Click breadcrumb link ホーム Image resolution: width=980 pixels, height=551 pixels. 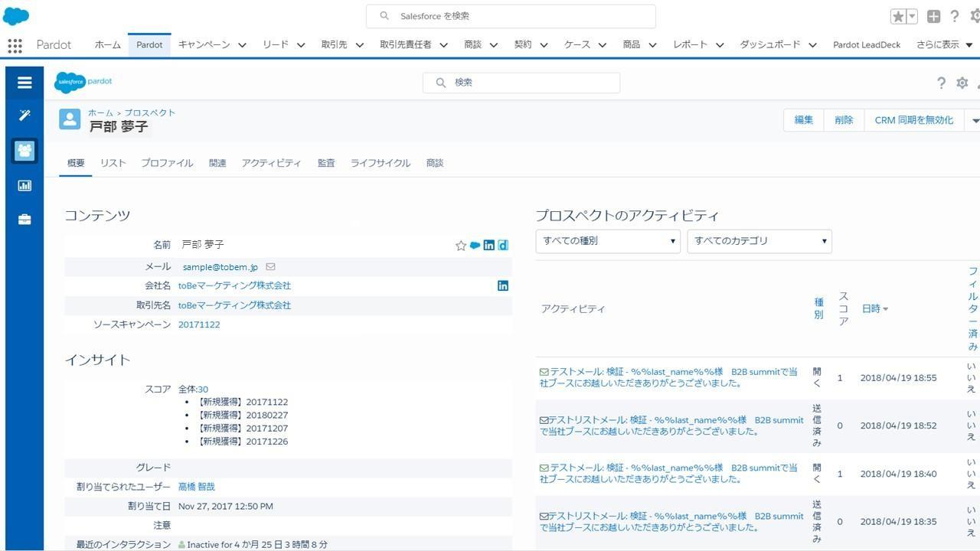[100, 112]
